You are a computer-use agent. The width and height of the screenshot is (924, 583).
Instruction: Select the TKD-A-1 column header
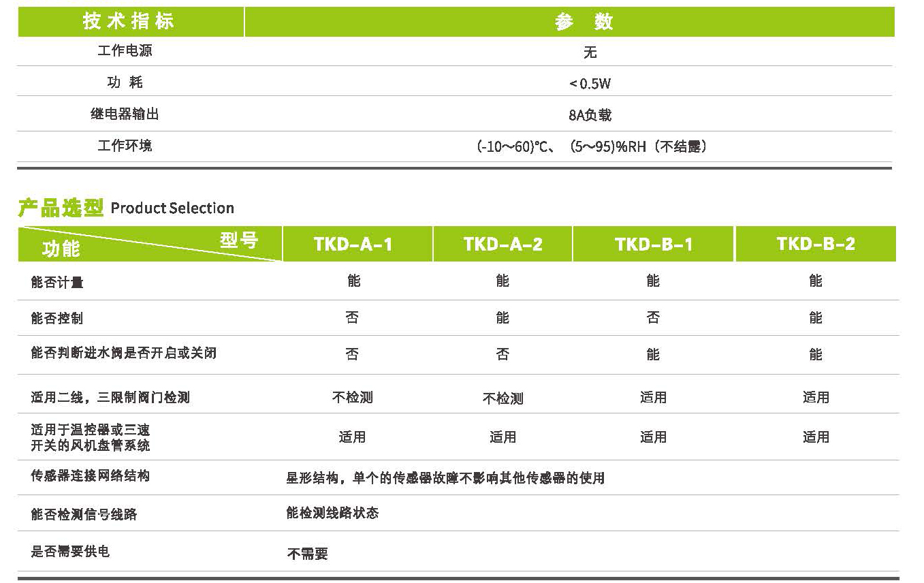pos(353,245)
